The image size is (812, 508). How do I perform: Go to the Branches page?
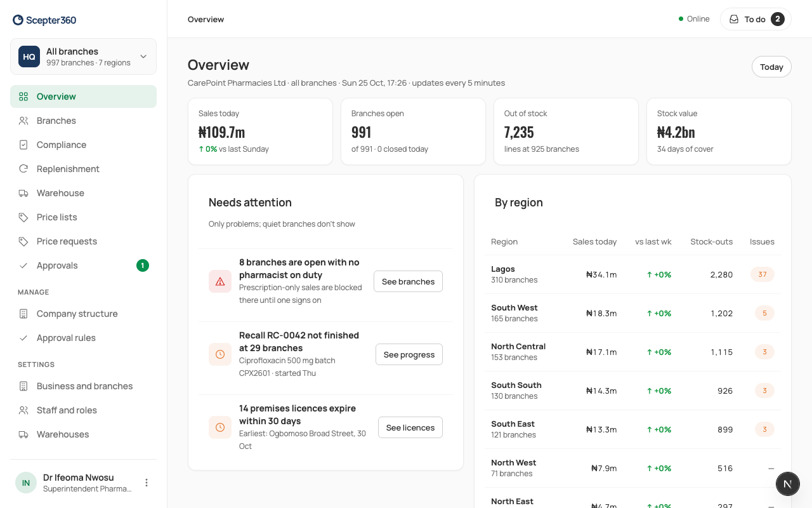[83, 121]
